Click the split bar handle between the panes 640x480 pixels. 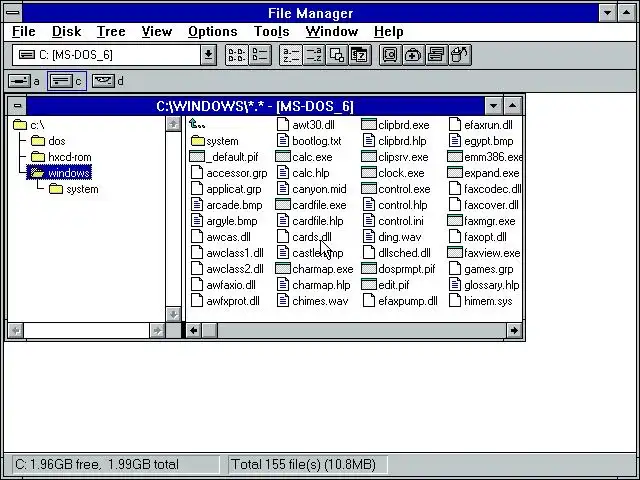183,330
